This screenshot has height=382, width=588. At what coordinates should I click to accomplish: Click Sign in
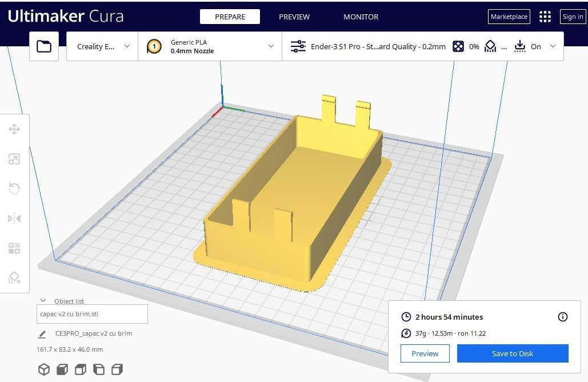pos(573,17)
